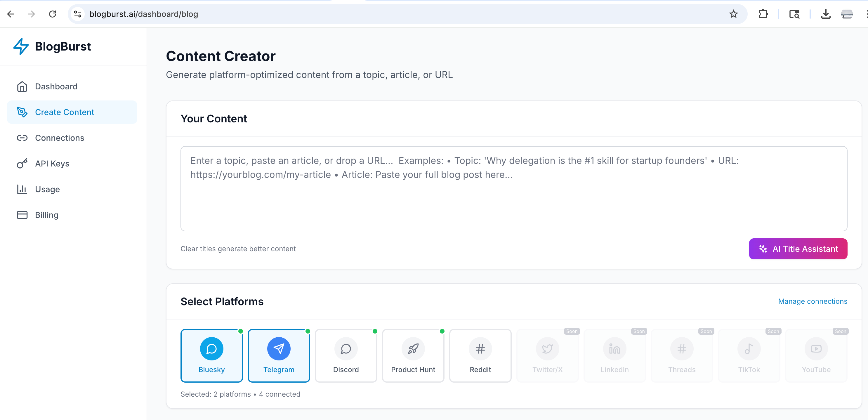Click the browser reload icon
Viewport: 868px width, 420px height.
(53, 14)
